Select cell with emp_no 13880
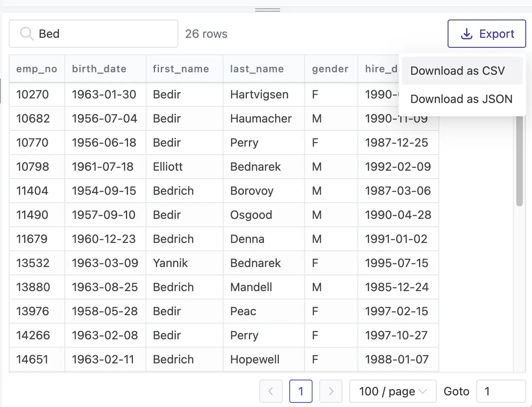Viewport: 532px width, 407px height. [x=37, y=287]
